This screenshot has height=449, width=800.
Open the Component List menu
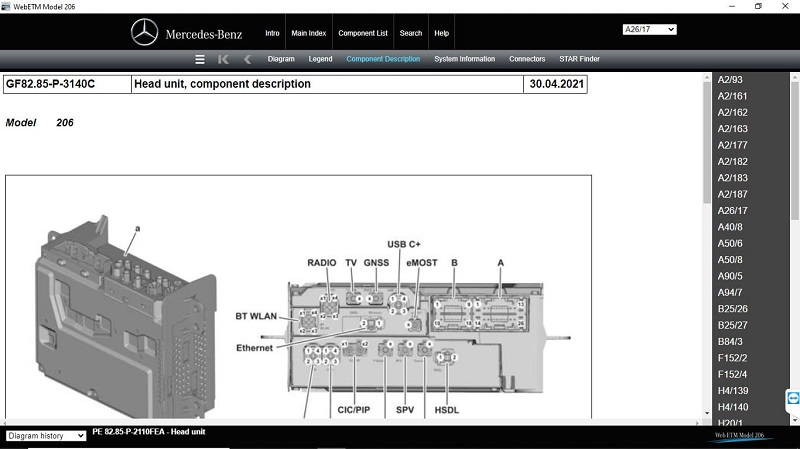pyautogui.click(x=363, y=33)
